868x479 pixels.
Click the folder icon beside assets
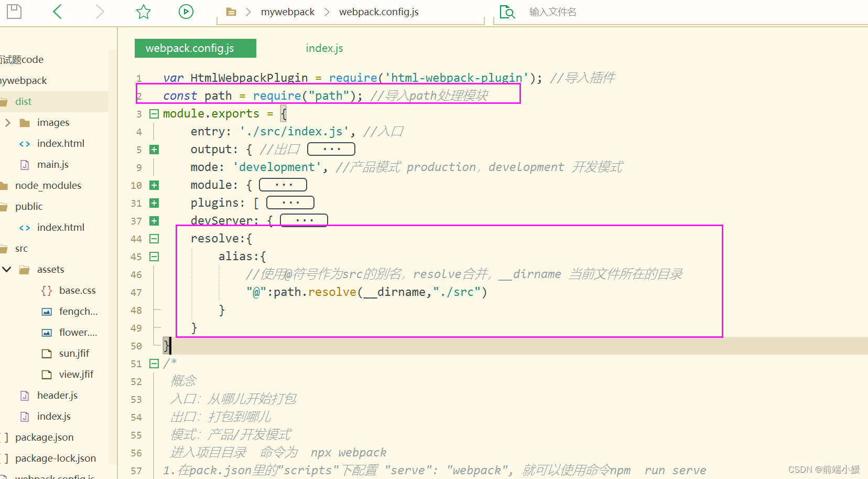coord(25,270)
